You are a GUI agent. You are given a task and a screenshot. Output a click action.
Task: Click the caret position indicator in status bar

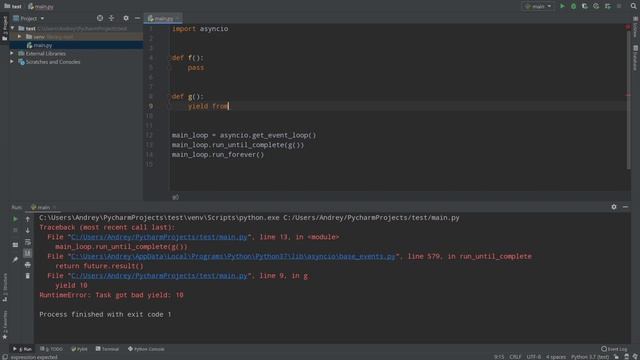[499, 357]
